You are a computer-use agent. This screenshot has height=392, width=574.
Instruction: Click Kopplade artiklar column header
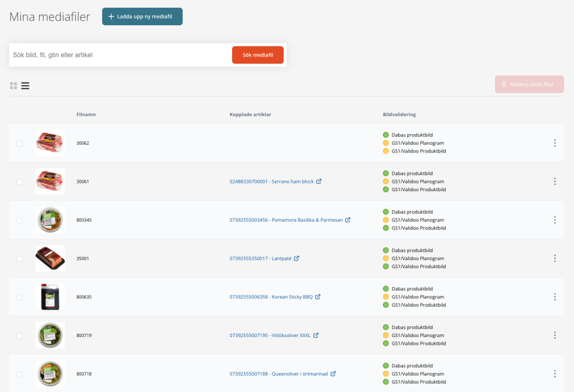tap(251, 114)
